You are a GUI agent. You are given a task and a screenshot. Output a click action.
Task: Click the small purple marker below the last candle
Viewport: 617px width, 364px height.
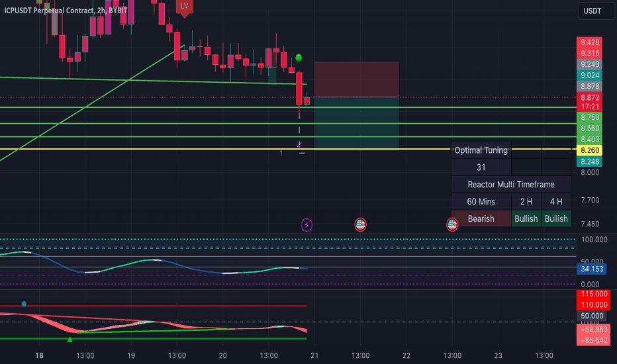pos(299,144)
